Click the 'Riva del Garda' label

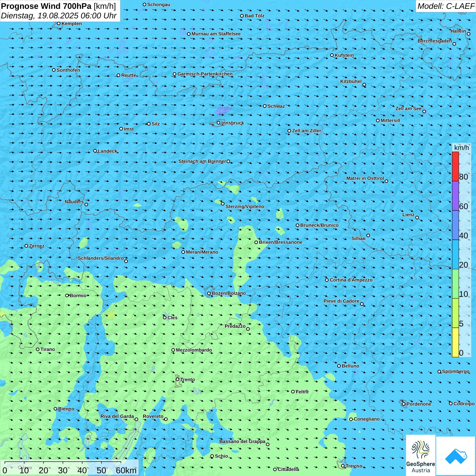pyautogui.click(x=117, y=416)
